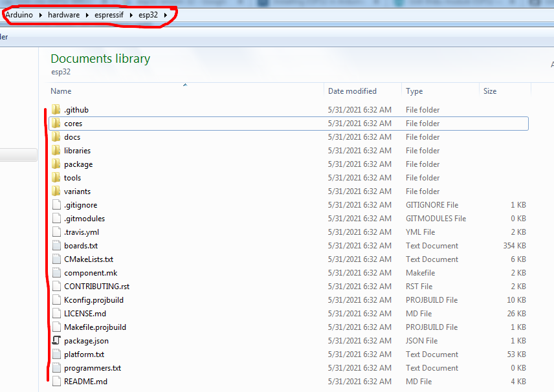Screen dimensions: 554x392
Task: Click the Documents library heading
Action: [100, 59]
